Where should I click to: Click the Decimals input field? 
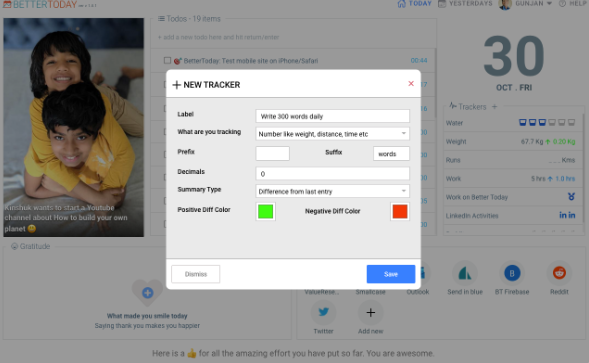pyautogui.click(x=332, y=174)
